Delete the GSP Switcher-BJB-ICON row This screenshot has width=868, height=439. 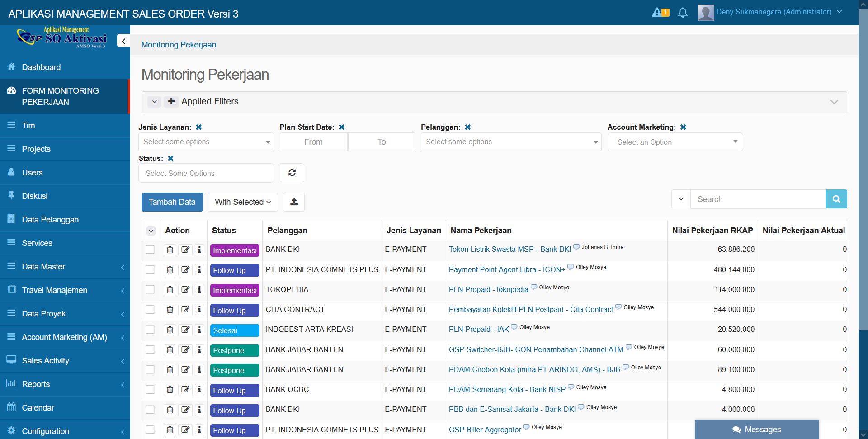170,350
